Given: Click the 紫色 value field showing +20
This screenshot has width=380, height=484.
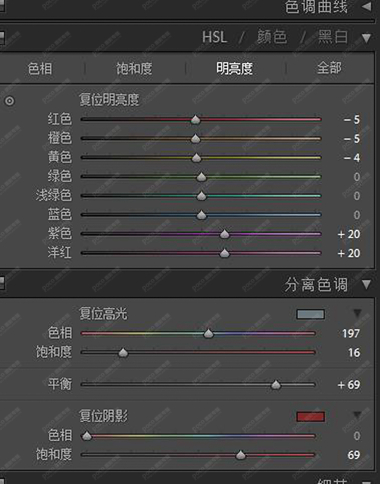Looking at the screenshot, I should click(x=349, y=234).
